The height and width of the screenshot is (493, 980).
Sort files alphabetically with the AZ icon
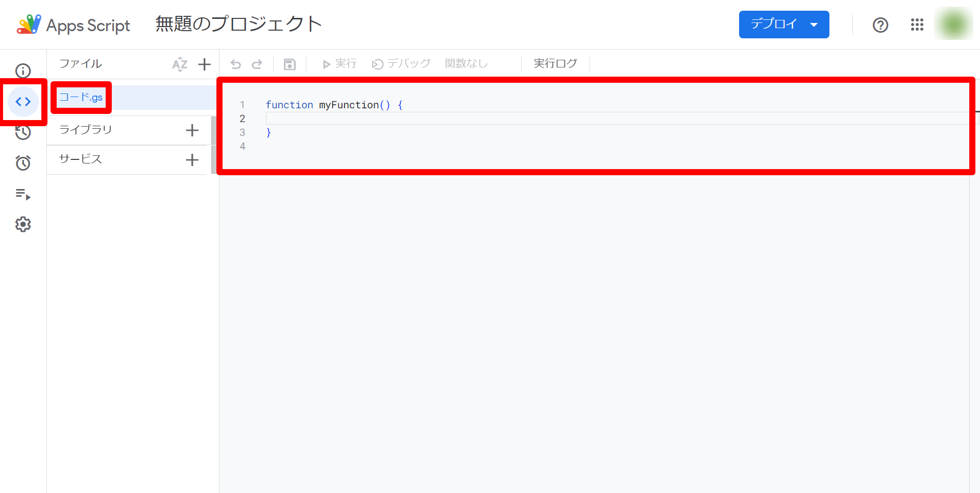(x=180, y=64)
